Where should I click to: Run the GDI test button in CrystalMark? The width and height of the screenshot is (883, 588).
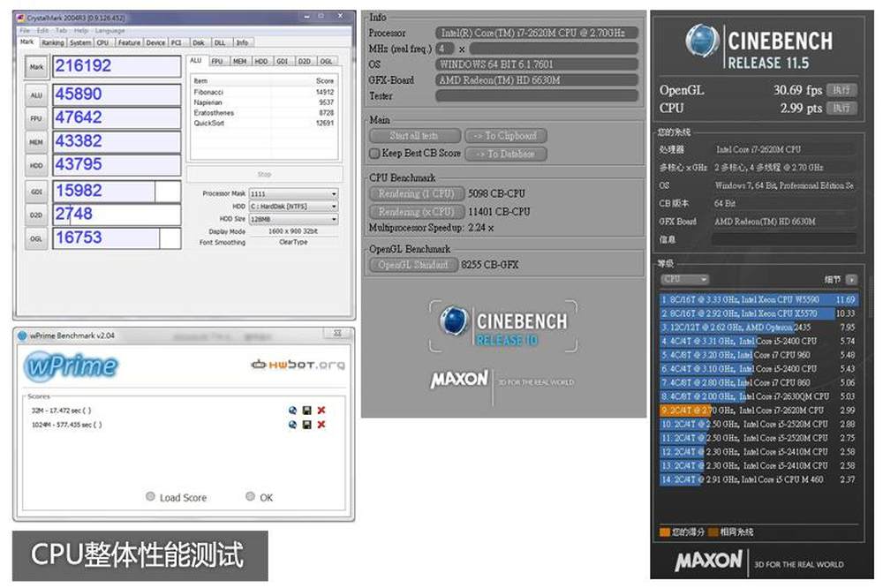click(36, 192)
